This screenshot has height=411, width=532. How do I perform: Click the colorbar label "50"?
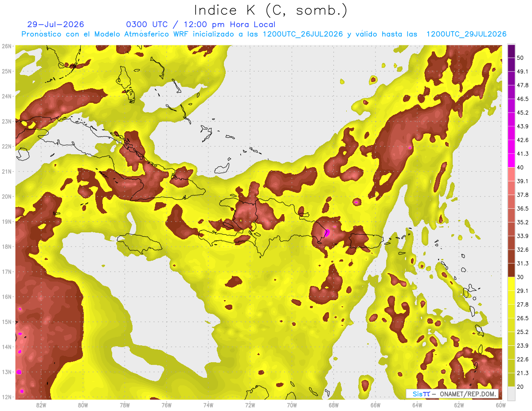click(520, 58)
